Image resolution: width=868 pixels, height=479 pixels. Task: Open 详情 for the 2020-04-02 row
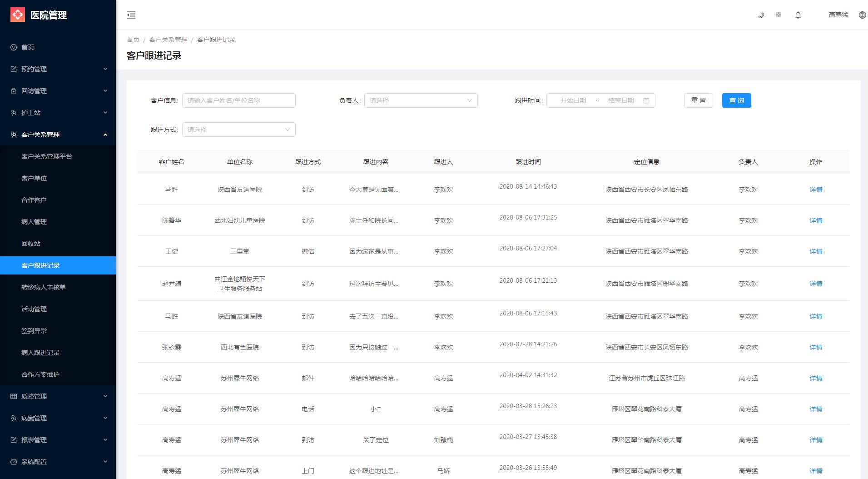point(816,378)
